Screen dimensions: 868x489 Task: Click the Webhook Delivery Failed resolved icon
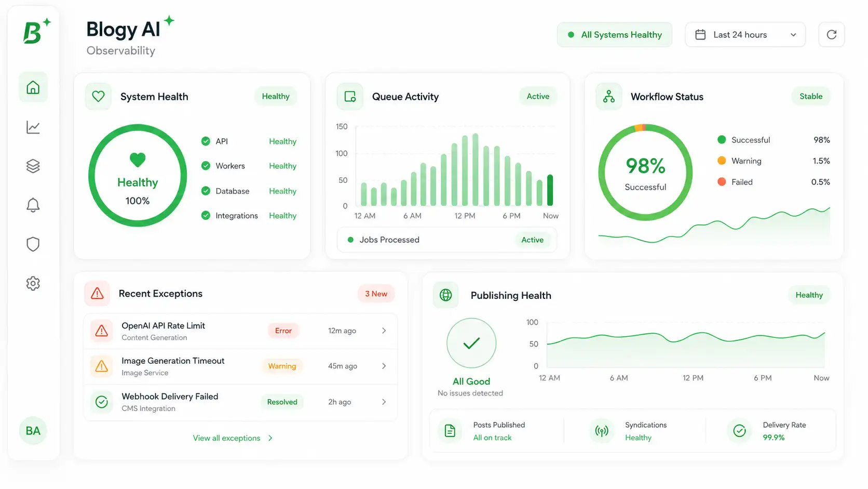coord(102,402)
